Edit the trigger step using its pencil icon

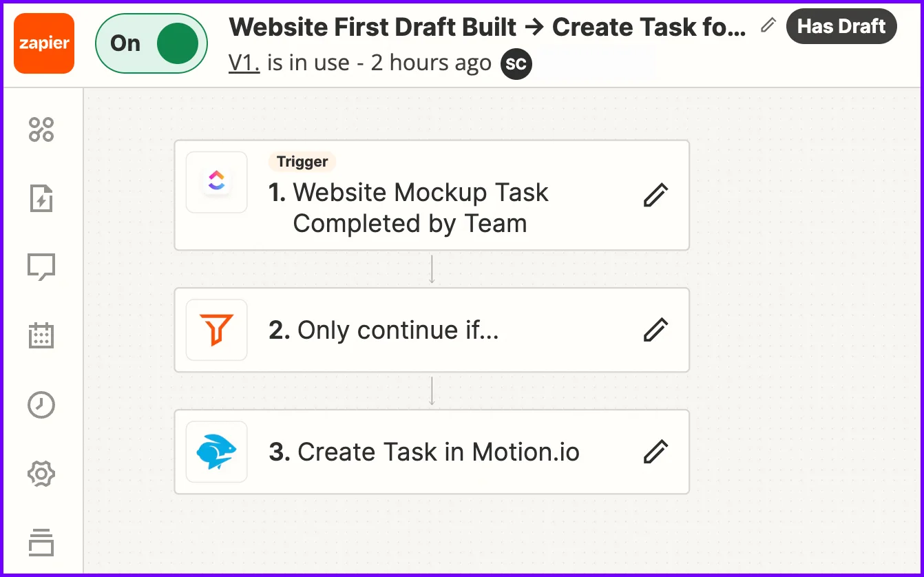[655, 195]
